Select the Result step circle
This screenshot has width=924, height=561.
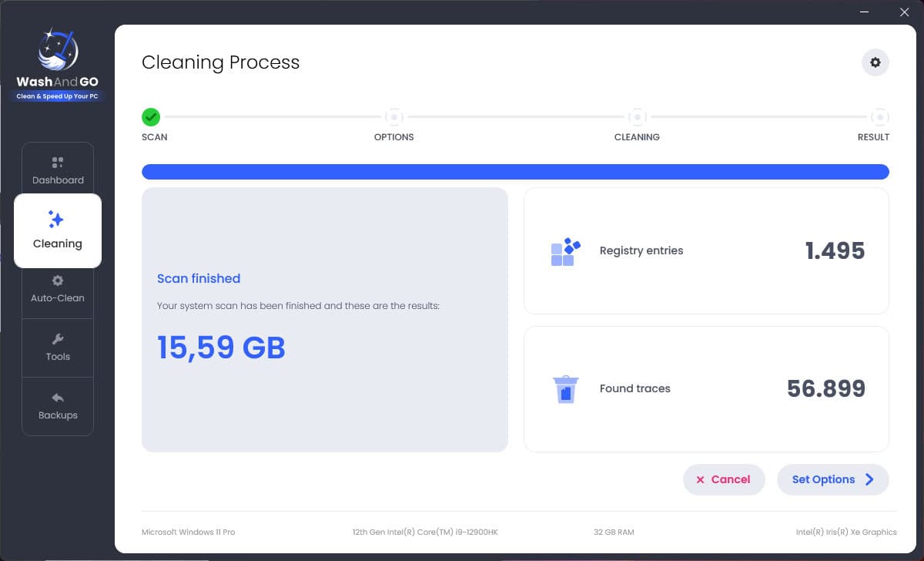tap(879, 117)
